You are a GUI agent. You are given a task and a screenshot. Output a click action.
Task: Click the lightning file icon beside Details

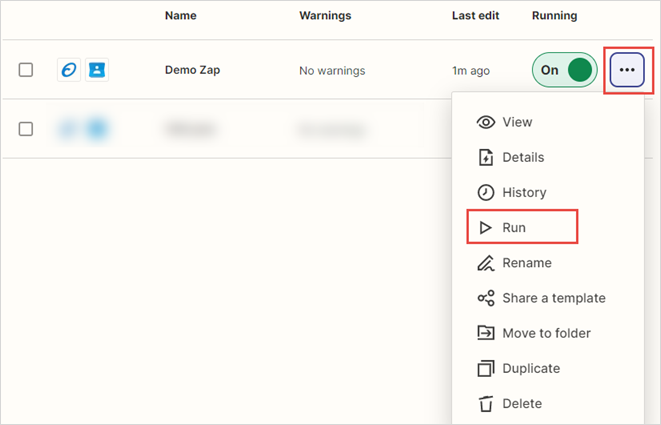(486, 157)
